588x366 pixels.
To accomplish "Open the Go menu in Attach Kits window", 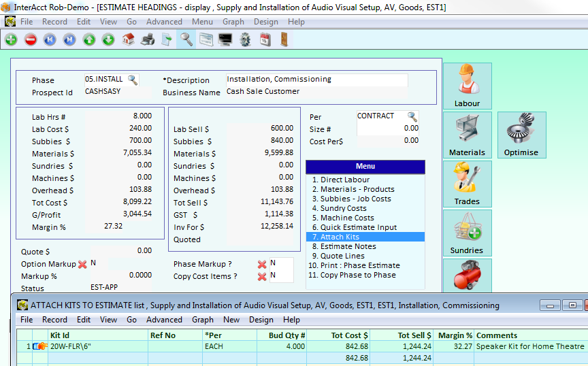I will pyautogui.click(x=131, y=320).
